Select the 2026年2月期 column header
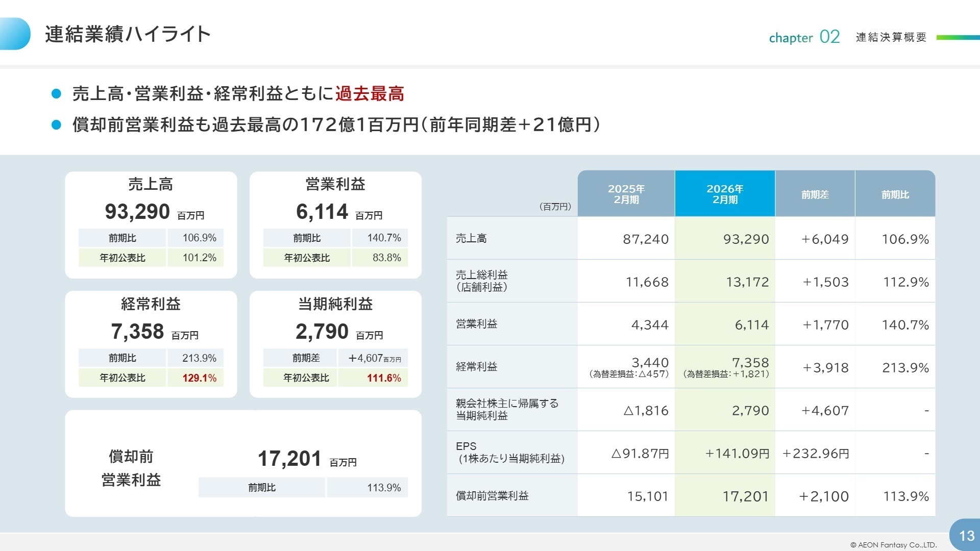 tap(724, 194)
